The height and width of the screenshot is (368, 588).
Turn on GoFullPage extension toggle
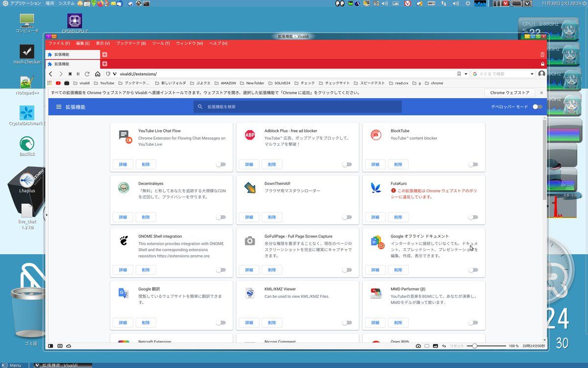[x=347, y=270]
